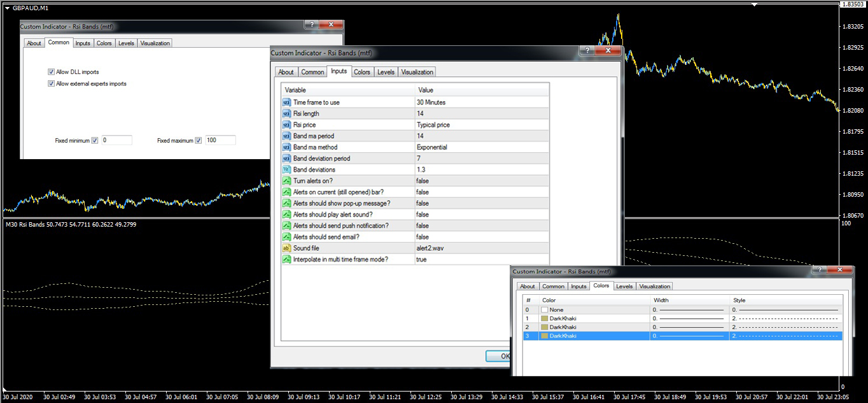Click the DarkKhaki swatch in row 3
The image size is (868, 403).
click(544, 336)
